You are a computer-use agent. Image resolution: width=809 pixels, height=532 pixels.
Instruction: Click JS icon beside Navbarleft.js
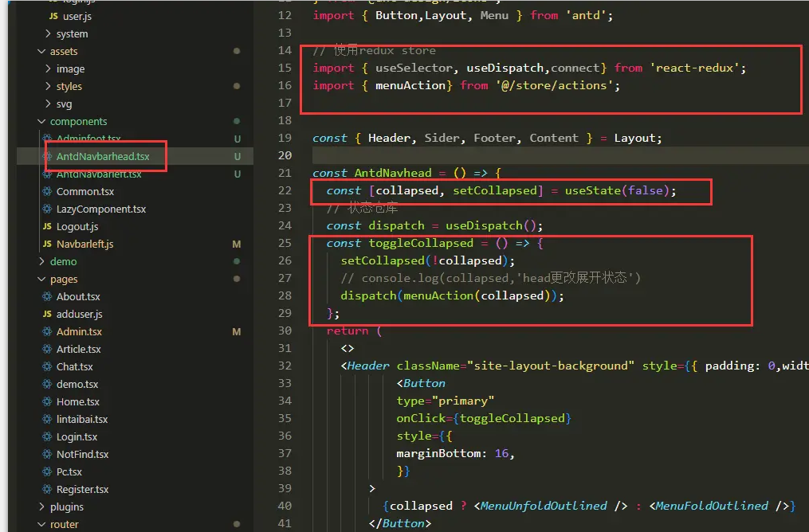[48, 244]
